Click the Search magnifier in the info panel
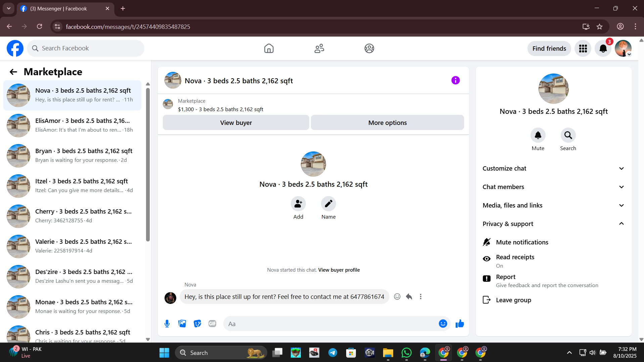 [568, 135]
